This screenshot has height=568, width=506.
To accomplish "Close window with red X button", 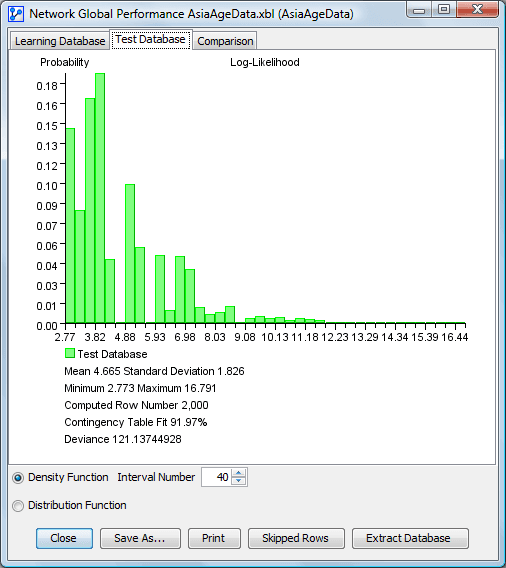I will pyautogui.click(x=477, y=10).
